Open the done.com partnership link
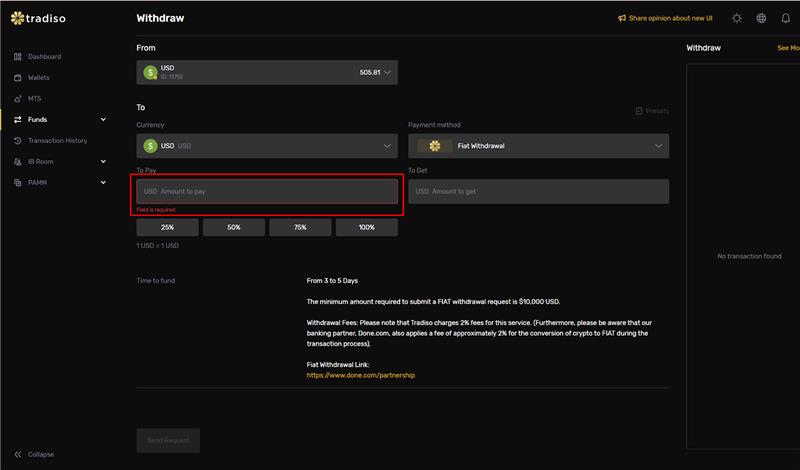800x470 pixels. [x=360, y=375]
